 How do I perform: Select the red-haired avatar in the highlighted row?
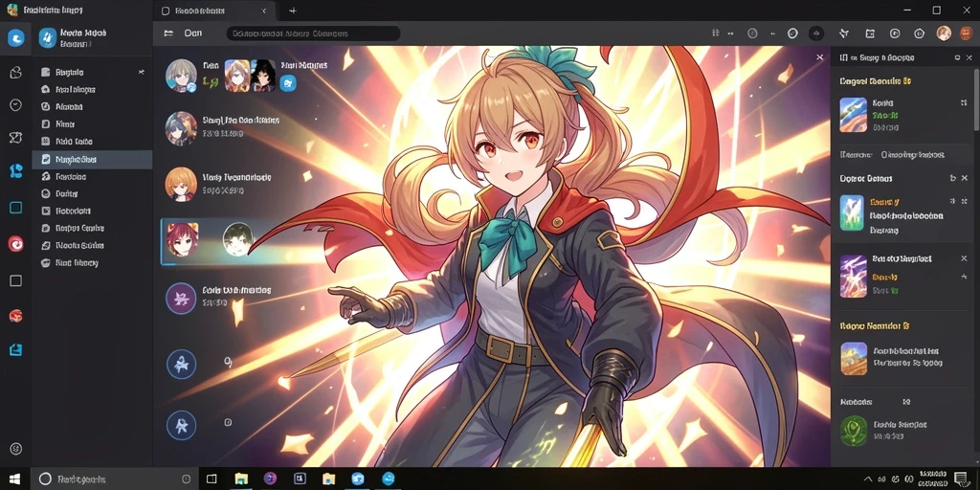tap(183, 239)
